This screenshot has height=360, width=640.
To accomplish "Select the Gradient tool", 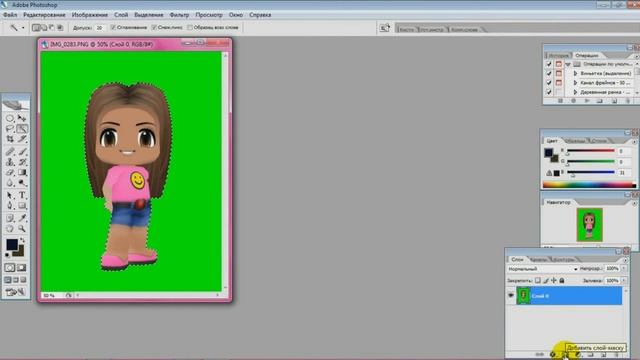I will tap(22, 172).
